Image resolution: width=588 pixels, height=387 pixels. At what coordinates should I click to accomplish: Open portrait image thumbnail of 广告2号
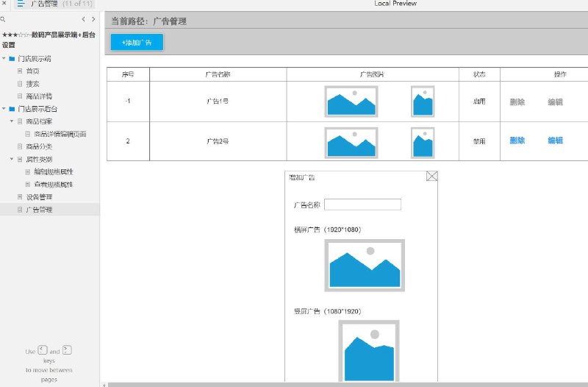click(x=423, y=143)
